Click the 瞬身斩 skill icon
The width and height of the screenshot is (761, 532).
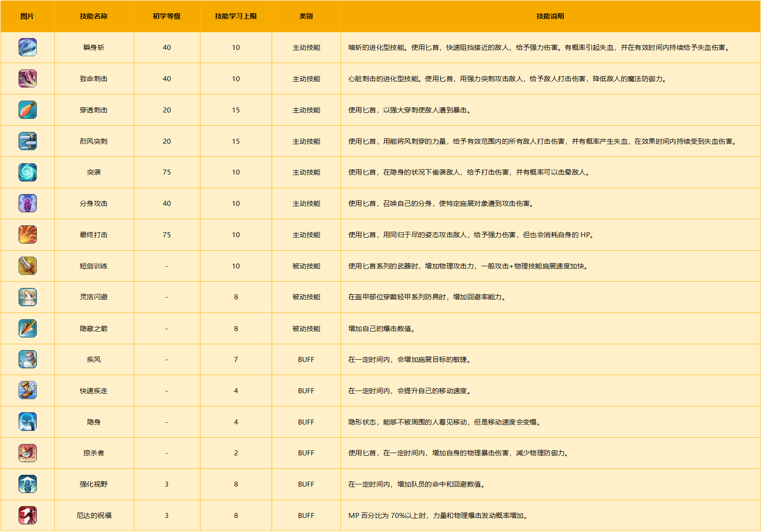(x=28, y=48)
